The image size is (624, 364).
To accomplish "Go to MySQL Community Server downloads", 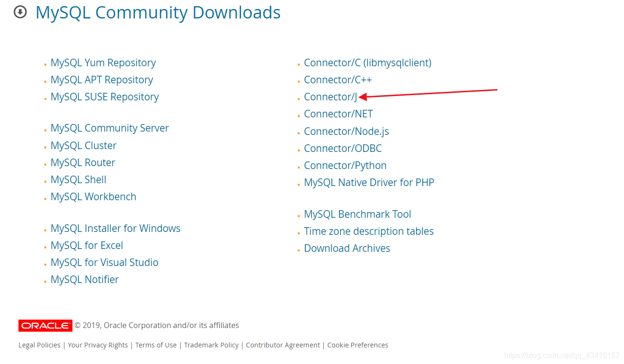I will tap(110, 128).
